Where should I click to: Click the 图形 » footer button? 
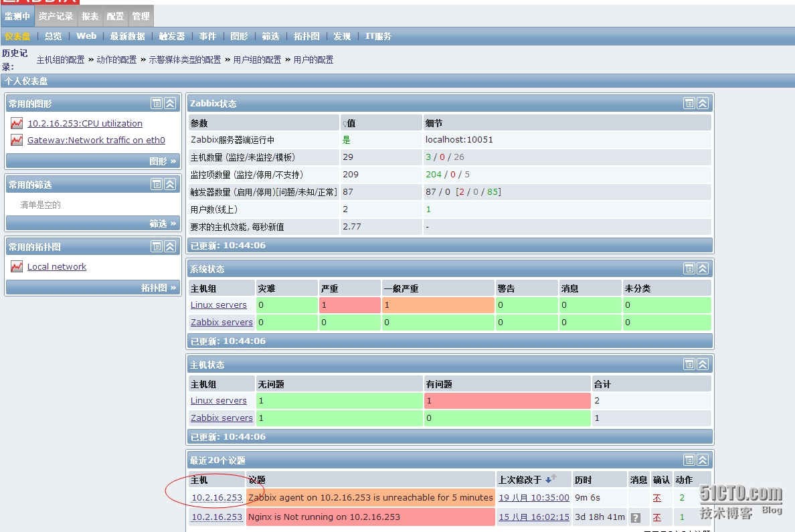tap(163, 161)
